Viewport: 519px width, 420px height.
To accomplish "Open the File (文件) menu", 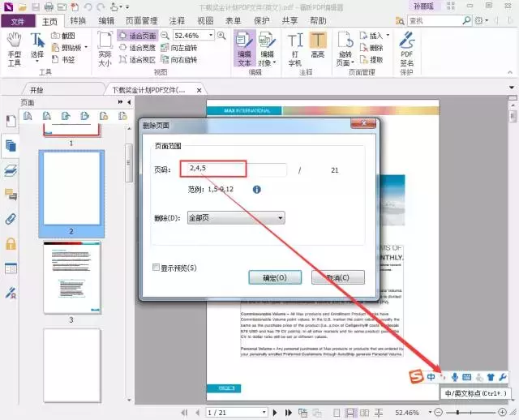I will point(18,21).
